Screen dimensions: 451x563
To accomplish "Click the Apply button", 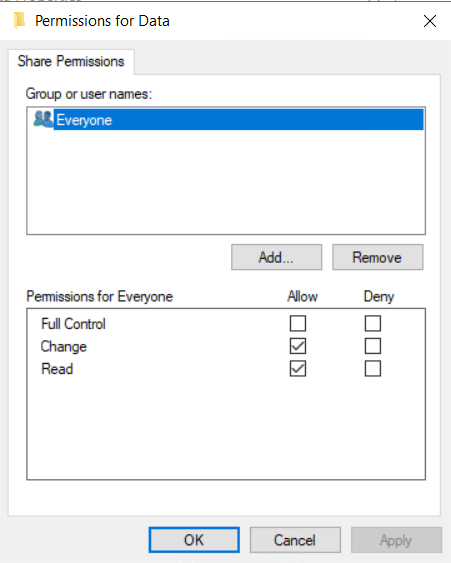I will [396, 540].
